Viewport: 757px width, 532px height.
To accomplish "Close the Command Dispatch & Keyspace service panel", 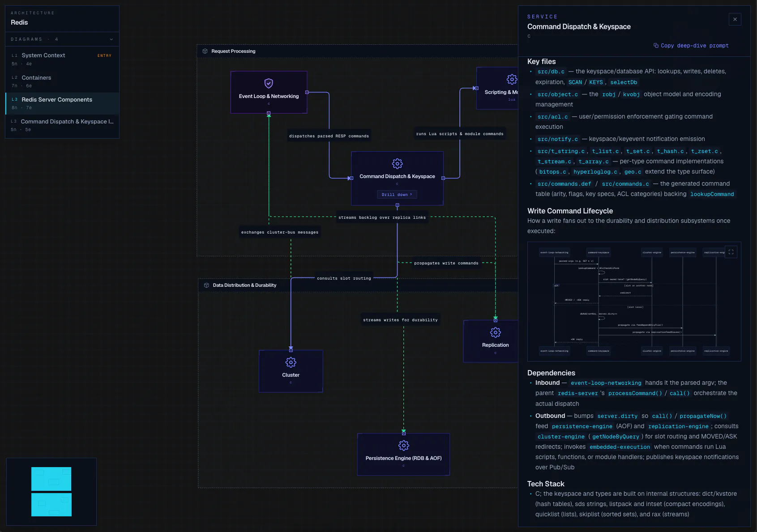I will (x=735, y=19).
